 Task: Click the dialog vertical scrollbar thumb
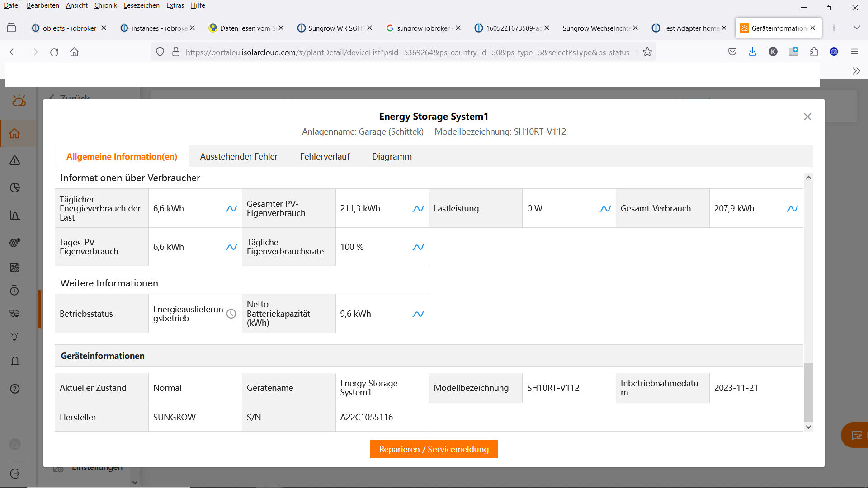(808, 392)
